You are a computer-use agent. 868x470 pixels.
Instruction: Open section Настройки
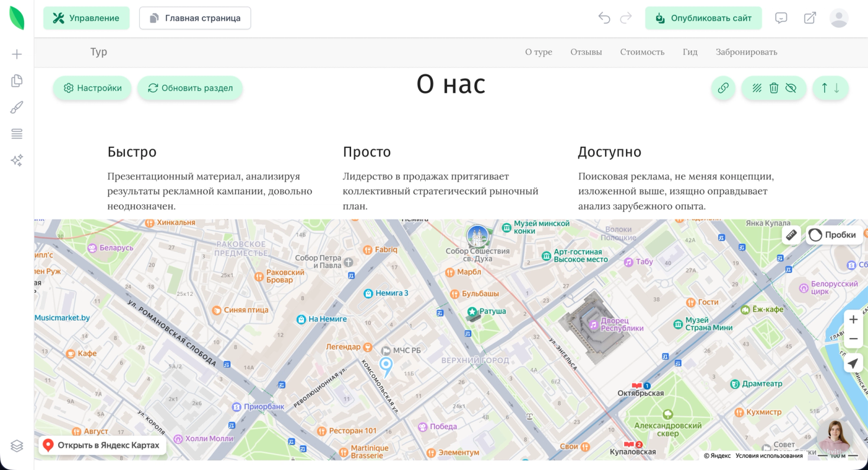tap(92, 88)
